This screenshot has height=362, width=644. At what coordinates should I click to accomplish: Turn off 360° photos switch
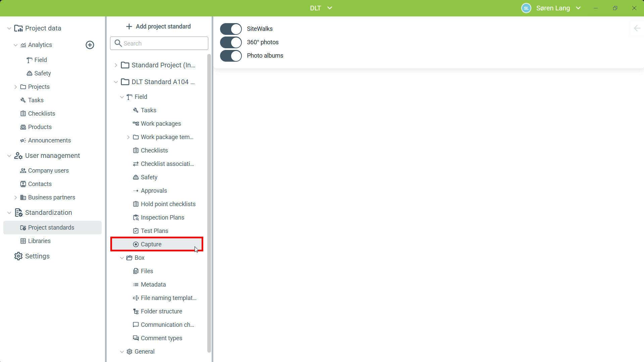pyautogui.click(x=231, y=42)
